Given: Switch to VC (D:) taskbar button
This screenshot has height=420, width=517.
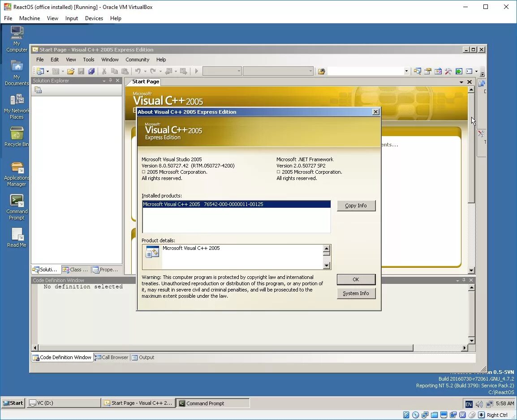Looking at the screenshot, I should 64,403.
